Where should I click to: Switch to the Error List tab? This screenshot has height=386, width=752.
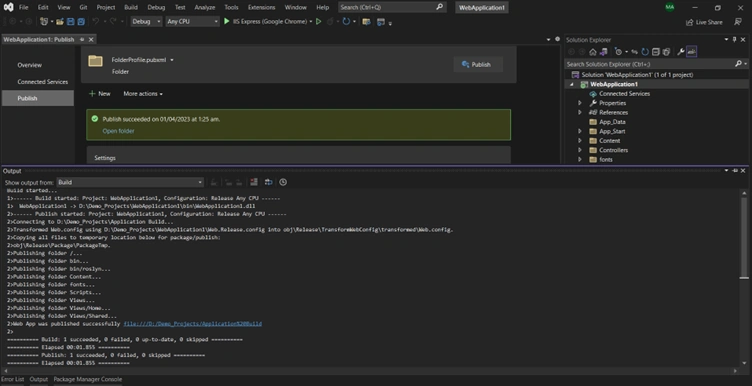(13, 379)
